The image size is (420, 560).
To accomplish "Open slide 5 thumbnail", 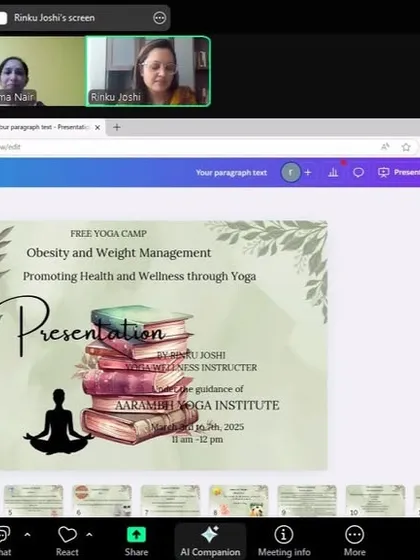I will pos(34,500).
